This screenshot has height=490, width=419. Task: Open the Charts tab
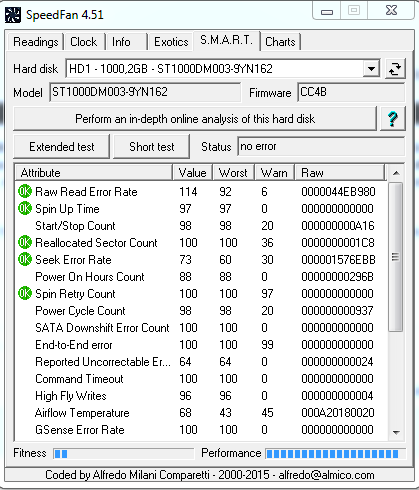click(280, 42)
